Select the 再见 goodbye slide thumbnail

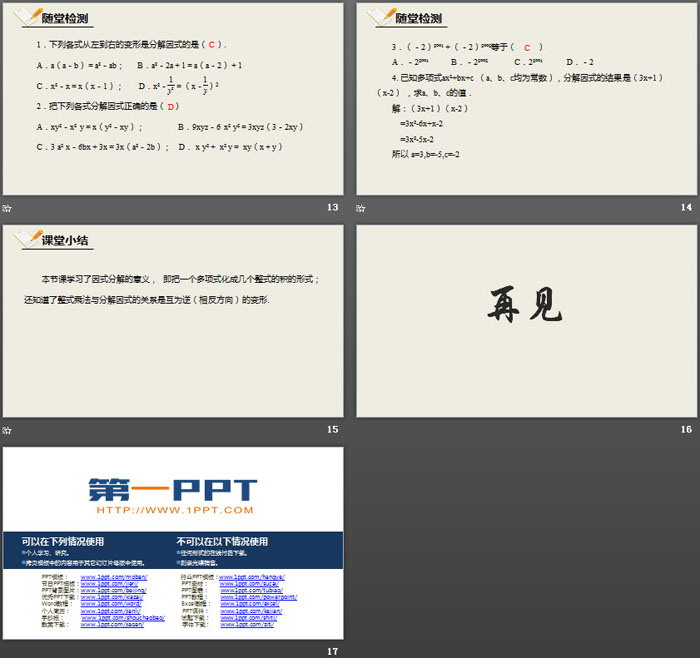pyautogui.click(x=526, y=320)
